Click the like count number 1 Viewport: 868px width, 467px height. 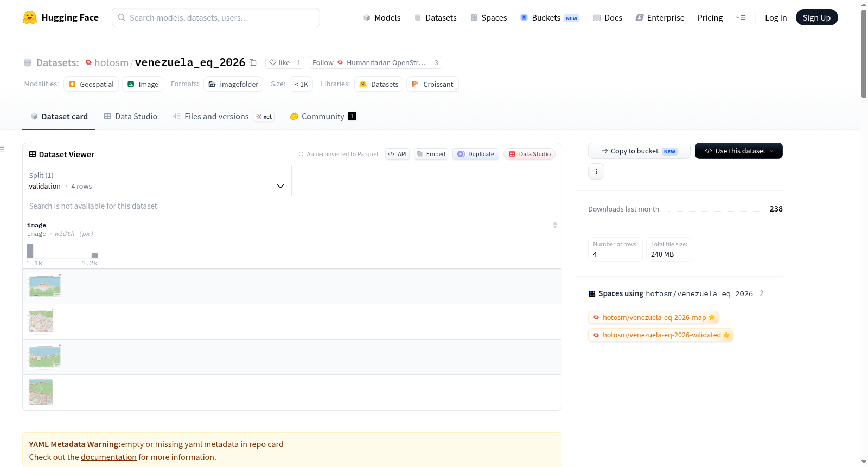pos(298,62)
